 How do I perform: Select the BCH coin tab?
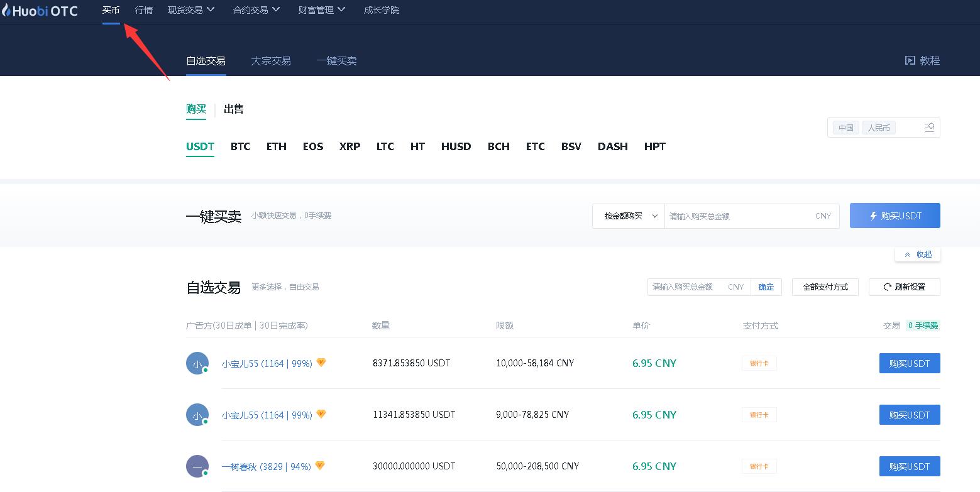tap(498, 146)
